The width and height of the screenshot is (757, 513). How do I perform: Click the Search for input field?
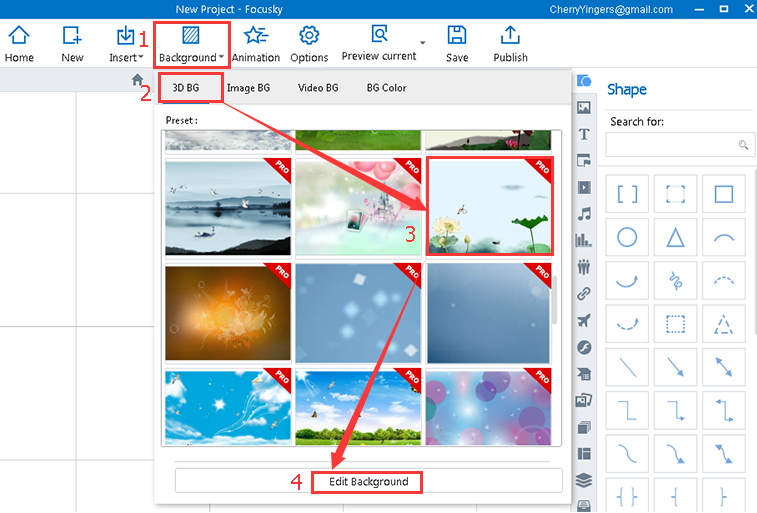680,144
